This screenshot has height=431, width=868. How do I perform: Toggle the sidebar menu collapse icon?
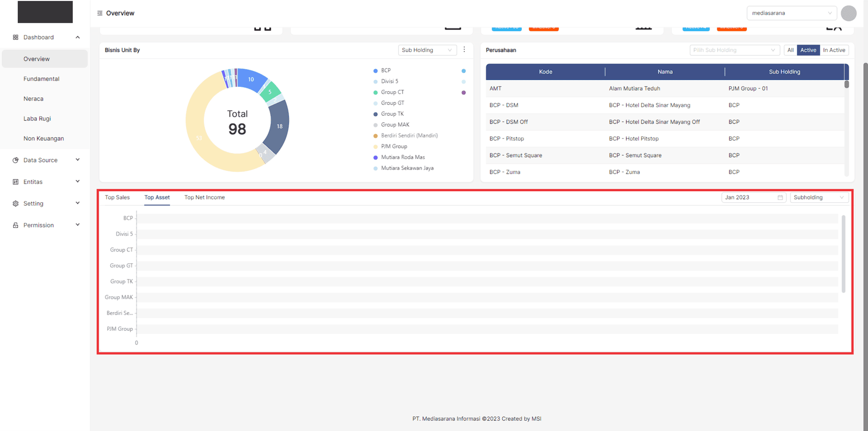point(100,13)
